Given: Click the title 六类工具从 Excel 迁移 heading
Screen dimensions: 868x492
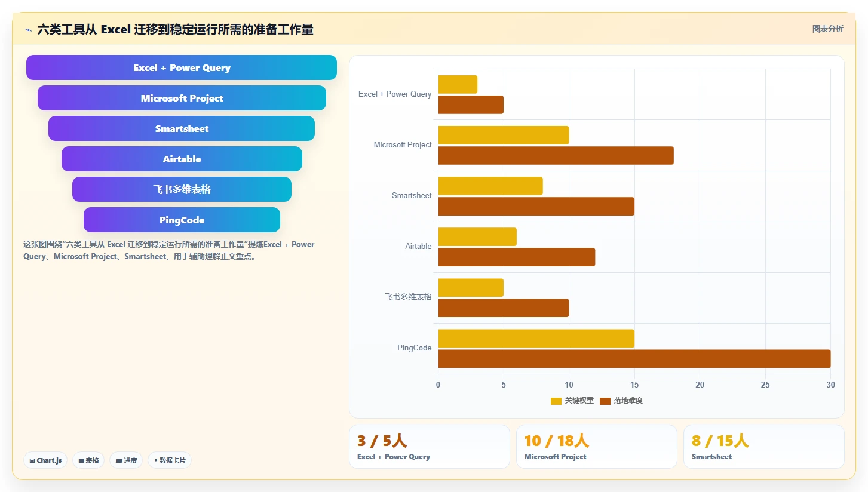Looking at the screenshot, I should tap(175, 29).
